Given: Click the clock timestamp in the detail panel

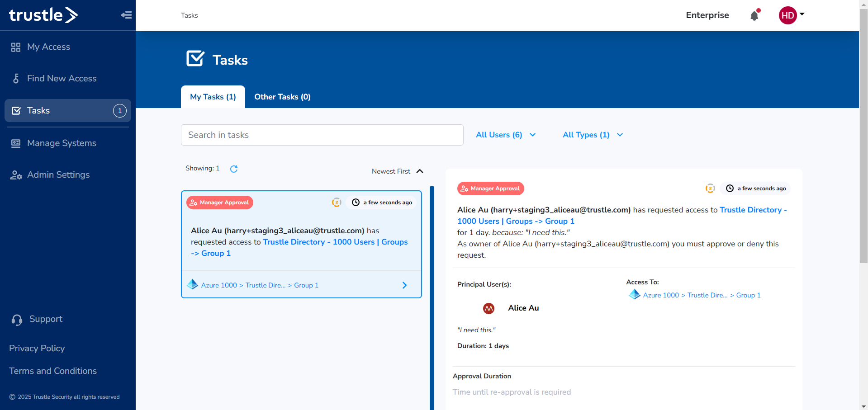Looking at the screenshot, I should (755, 189).
